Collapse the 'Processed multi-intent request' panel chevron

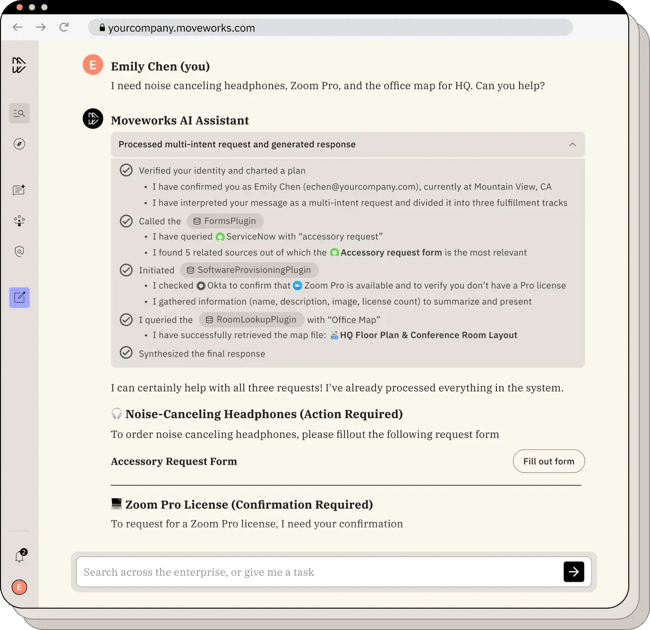tap(572, 144)
